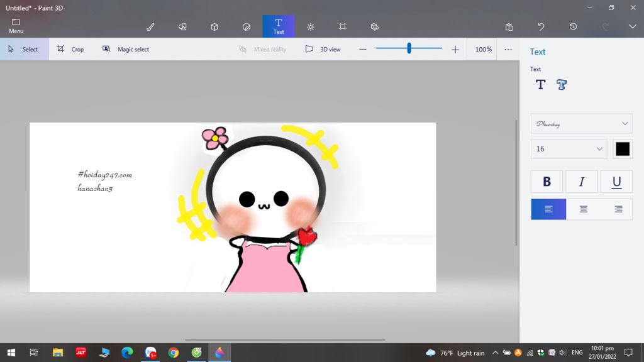Open the 2D shapes tool
Viewport: 644px width, 362px height.
[182, 27]
